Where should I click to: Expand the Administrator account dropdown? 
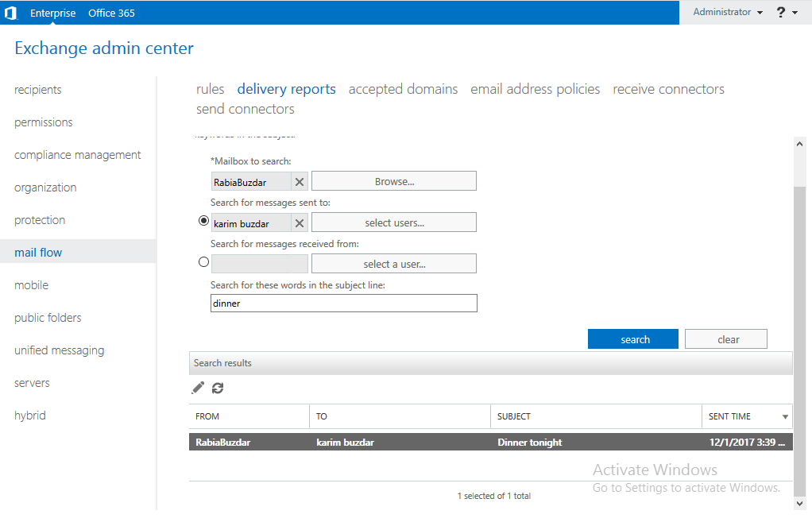pos(728,13)
